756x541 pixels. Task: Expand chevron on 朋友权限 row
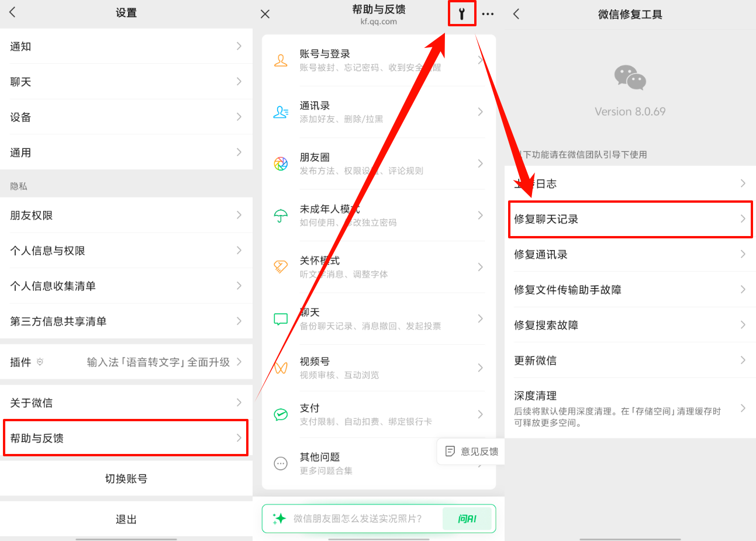click(x=239, y=215)
